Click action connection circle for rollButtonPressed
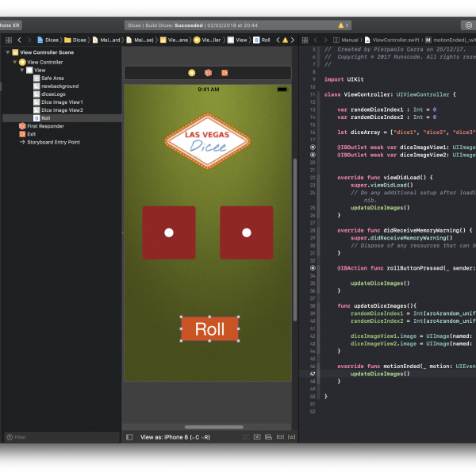This screenshot has width=476, height=476. pos(313,268)
